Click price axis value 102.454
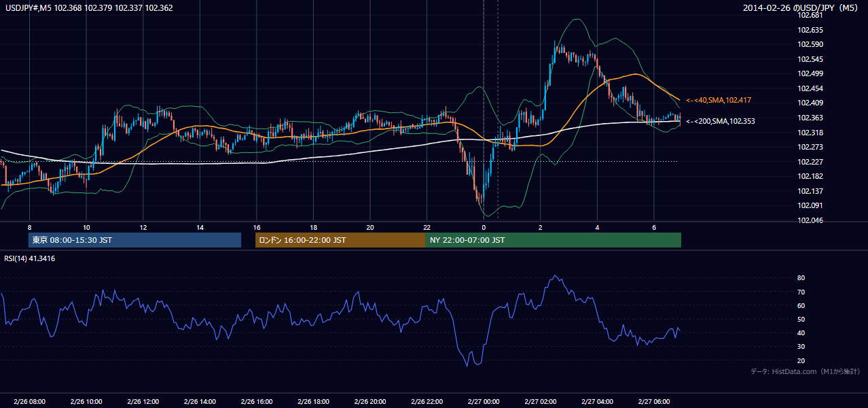Screen dimensions: 868x408 click(x=810, y=88)
